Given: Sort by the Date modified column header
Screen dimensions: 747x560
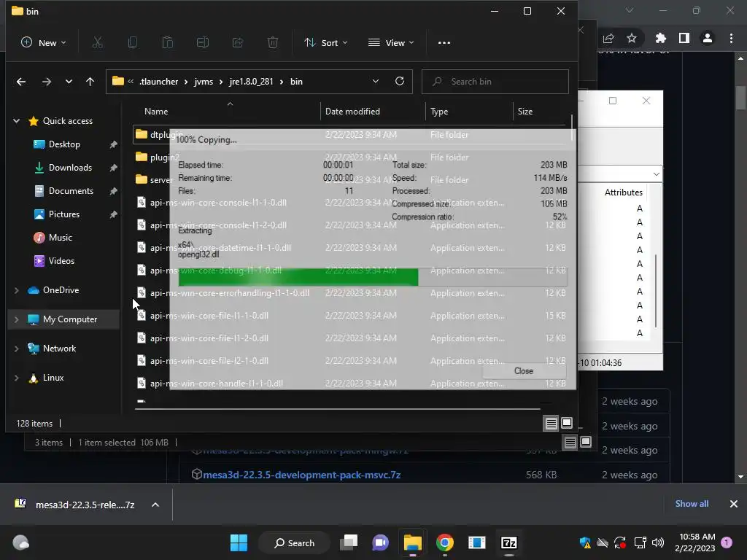Looking at the screenshot, I should tap(352, 112).
